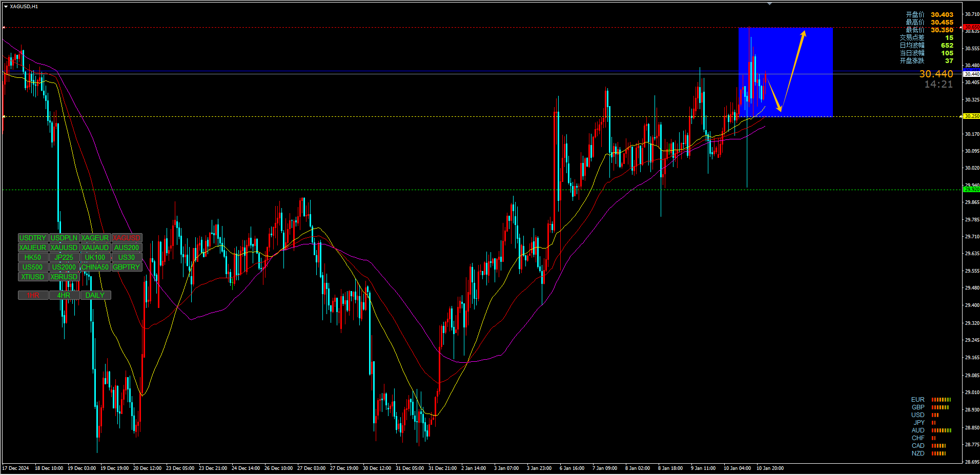Click the 交易点差 value 15
Image resolution: width=980 pixels, height=475 pixels.
point(949,38)
